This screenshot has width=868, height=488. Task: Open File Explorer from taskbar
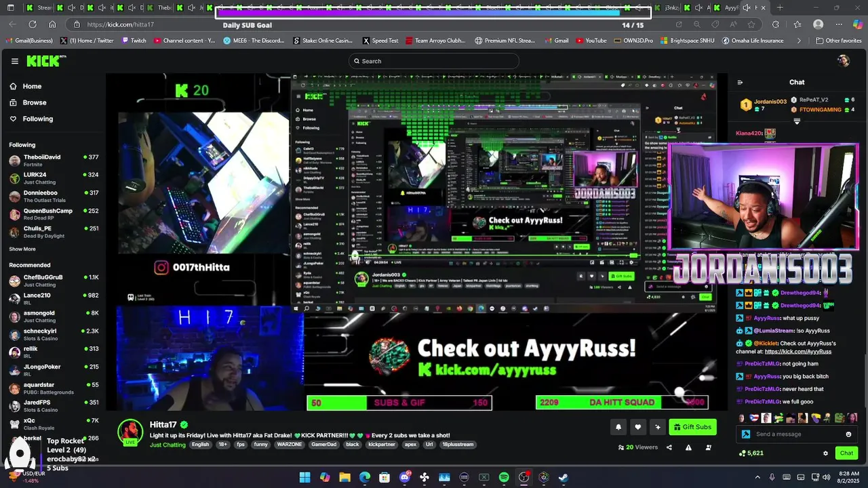(344, 477)
